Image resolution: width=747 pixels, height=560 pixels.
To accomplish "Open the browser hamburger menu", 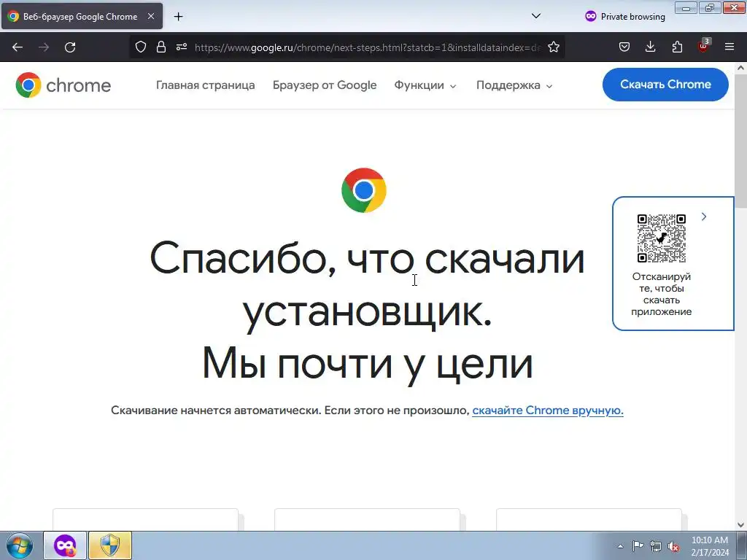I will pyautogui.click(x=729, y=47).
